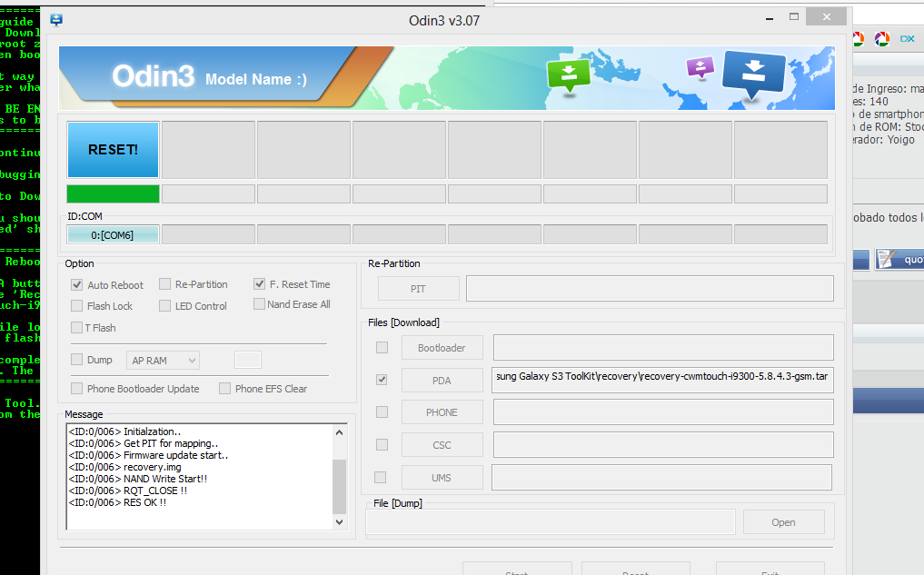Click the Open button for File Dump

[x=784, y=522]
